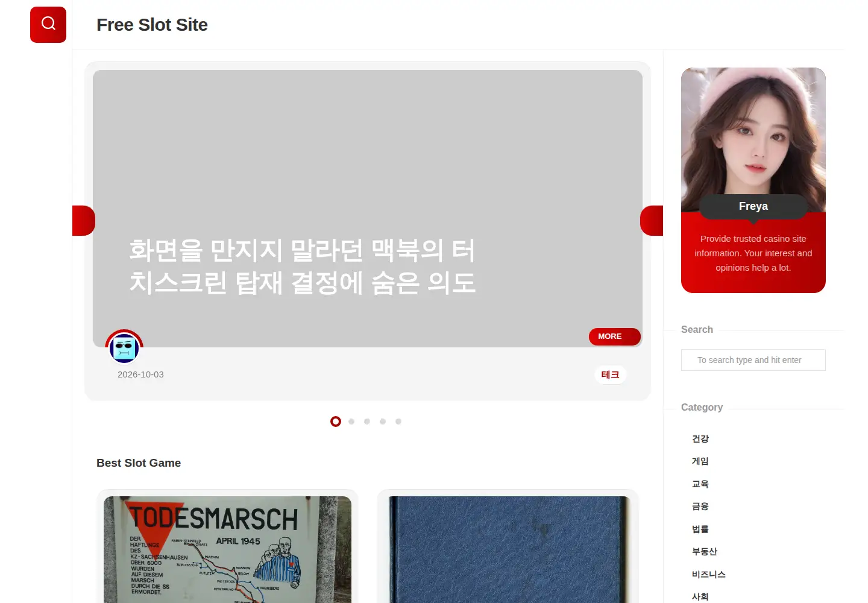Open the 금융 category
868x603 pixels.
point(700,507)
